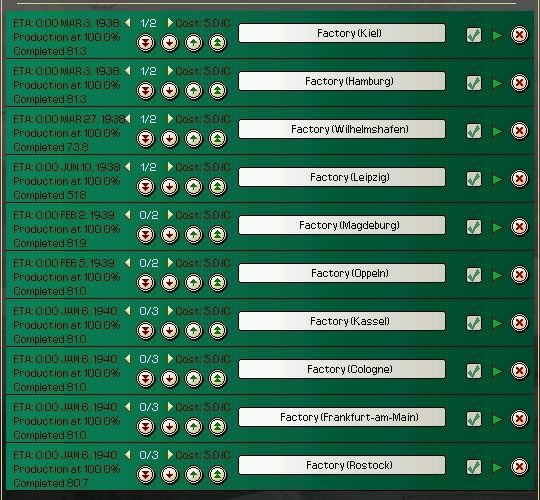
Task: Increase series count for Factory (Hamburg)
Action: pyautogui.click(x=170, y=71)
